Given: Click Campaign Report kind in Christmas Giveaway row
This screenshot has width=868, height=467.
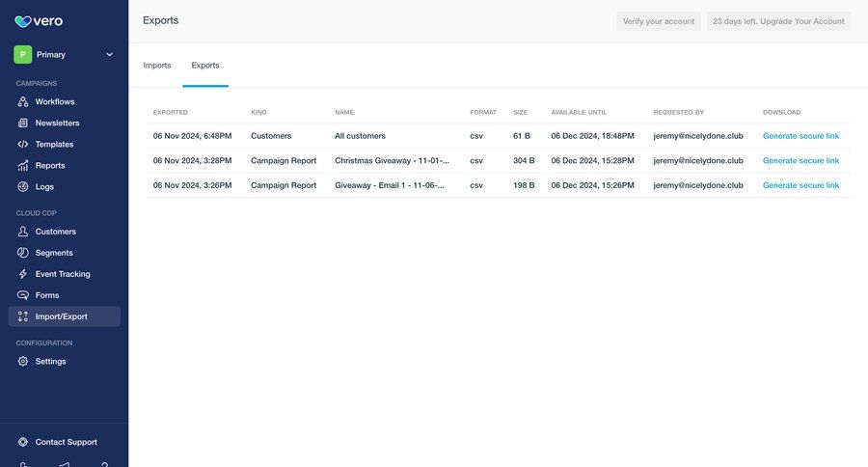Looking at the screenshot, I should tap(284, 161).
